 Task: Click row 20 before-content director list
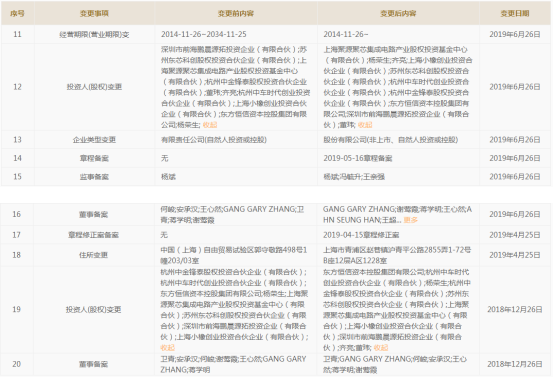click(x=233, y=364)
